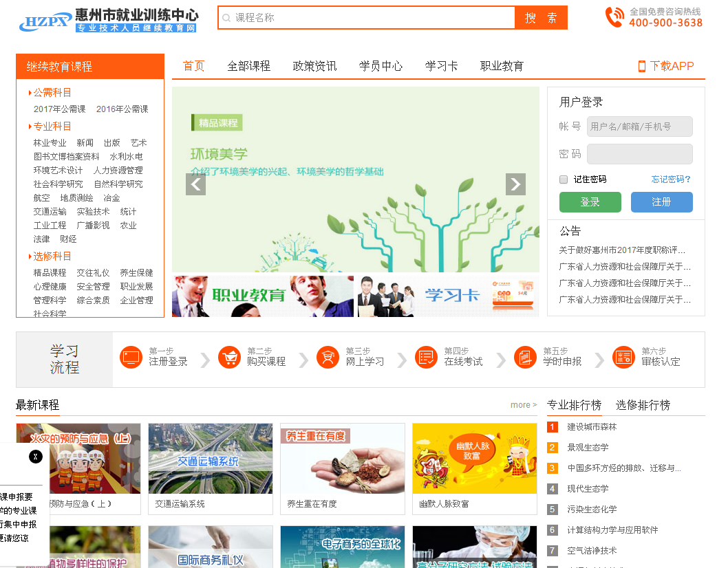Screen dimensions: 728x568
Task: Enable the 记住密码 checkbox
Action: point(564,179)
